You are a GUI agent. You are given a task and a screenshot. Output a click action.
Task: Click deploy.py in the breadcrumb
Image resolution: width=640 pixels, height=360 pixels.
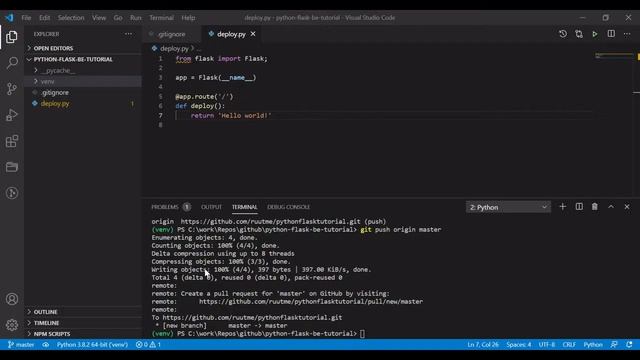[x=174, y=49]
